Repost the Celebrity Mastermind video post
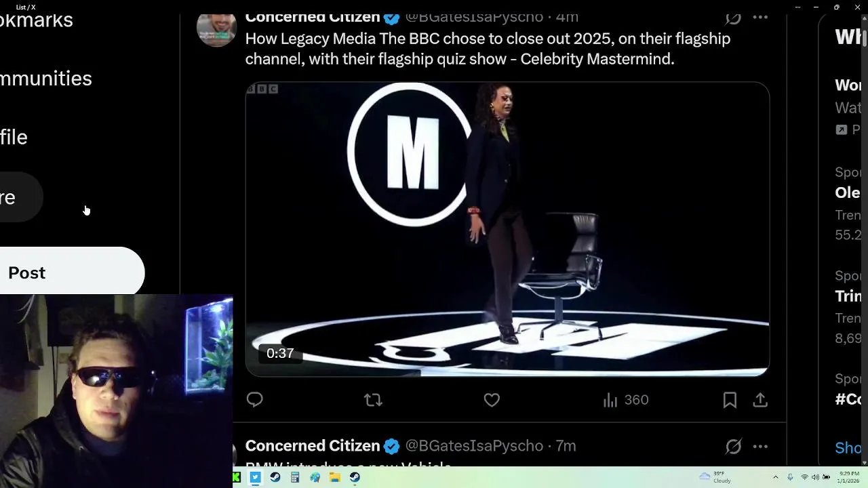The image size is (868, 488). click(x=373, y=400)
